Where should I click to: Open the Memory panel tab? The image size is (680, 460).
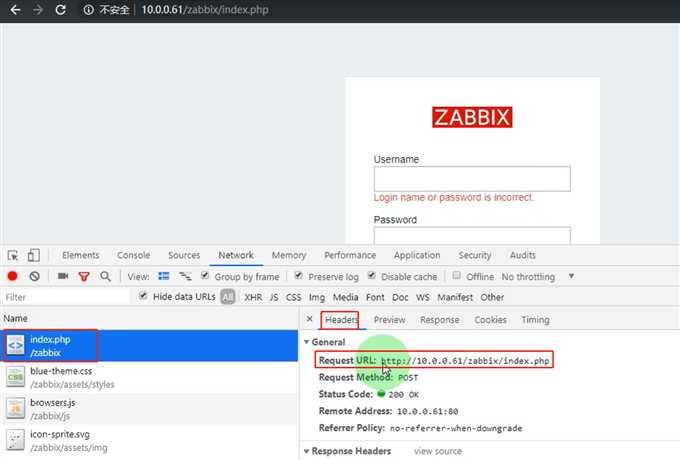click(289, 255)
